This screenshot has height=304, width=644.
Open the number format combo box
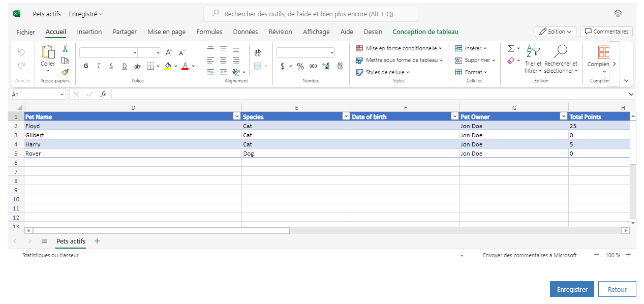(306, 52)
